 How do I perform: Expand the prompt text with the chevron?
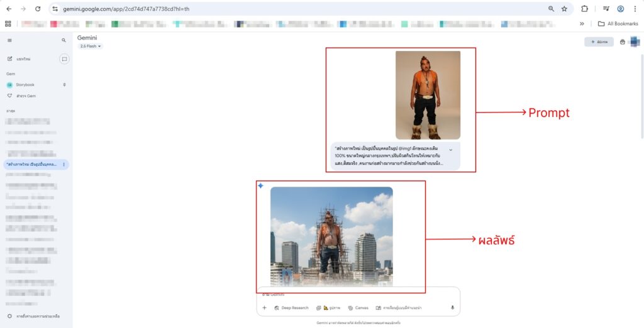point(450,150)
